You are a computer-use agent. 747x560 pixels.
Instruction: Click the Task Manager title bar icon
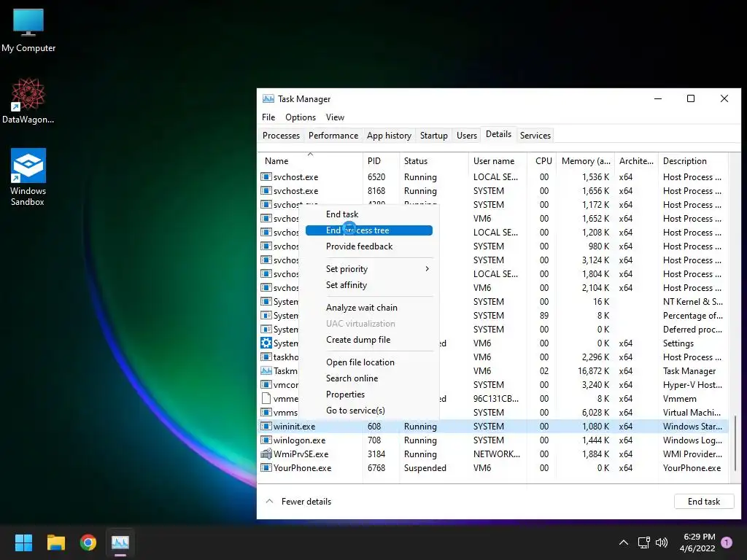pyautogui.click(x=268, y=98)
